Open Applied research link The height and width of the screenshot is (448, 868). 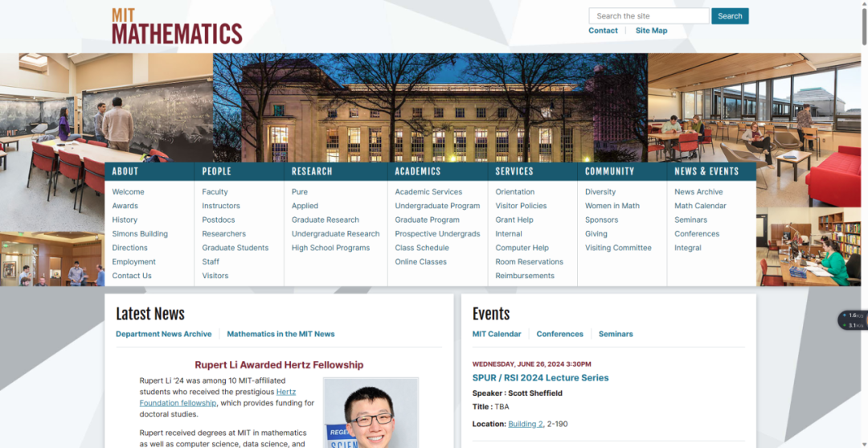pos(304,205)
